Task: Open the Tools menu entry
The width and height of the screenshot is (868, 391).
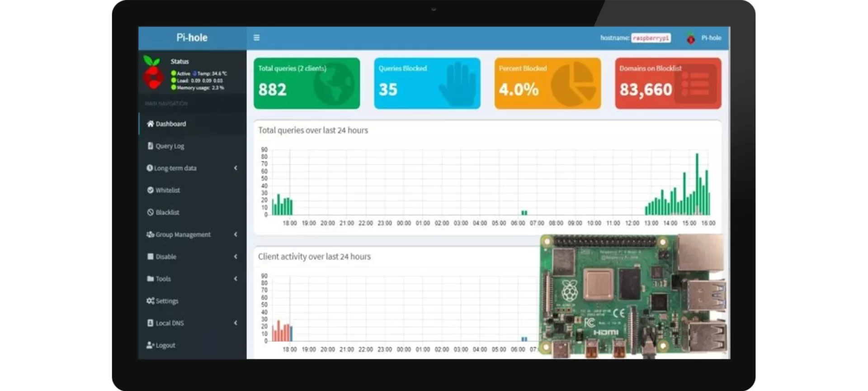Action: [x=193, y=279]
